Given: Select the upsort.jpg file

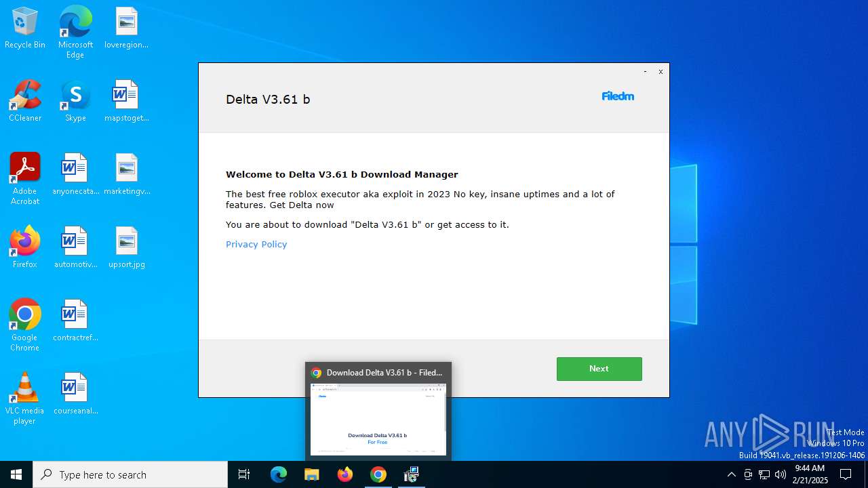Looking at the screenshot, I should (126, 248).
